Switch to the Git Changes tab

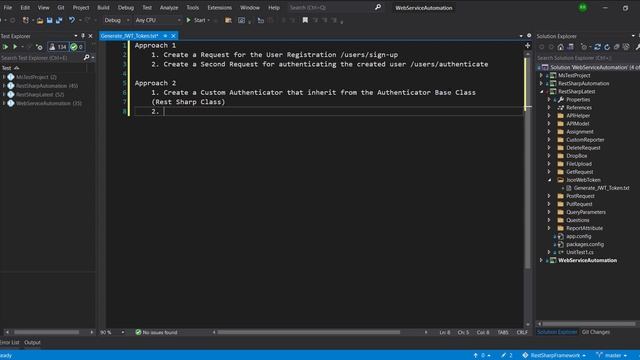(x=596, y=332)
